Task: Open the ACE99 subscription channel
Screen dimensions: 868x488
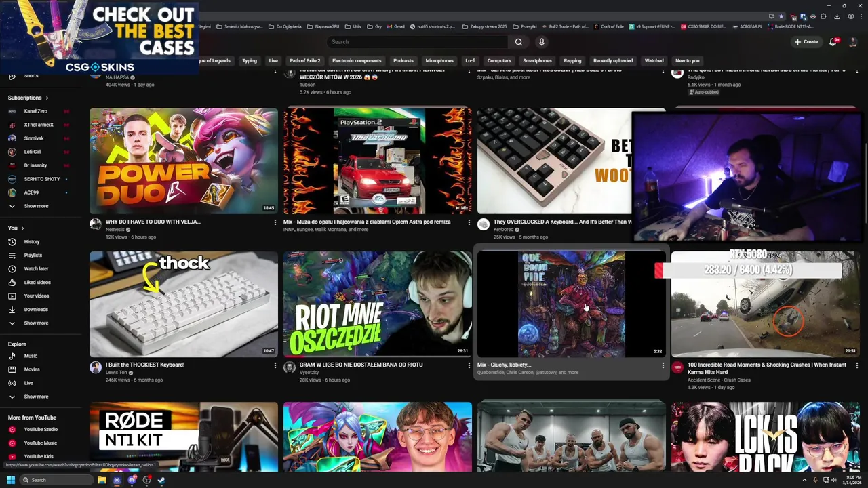Action: click(x=31, y=192)
